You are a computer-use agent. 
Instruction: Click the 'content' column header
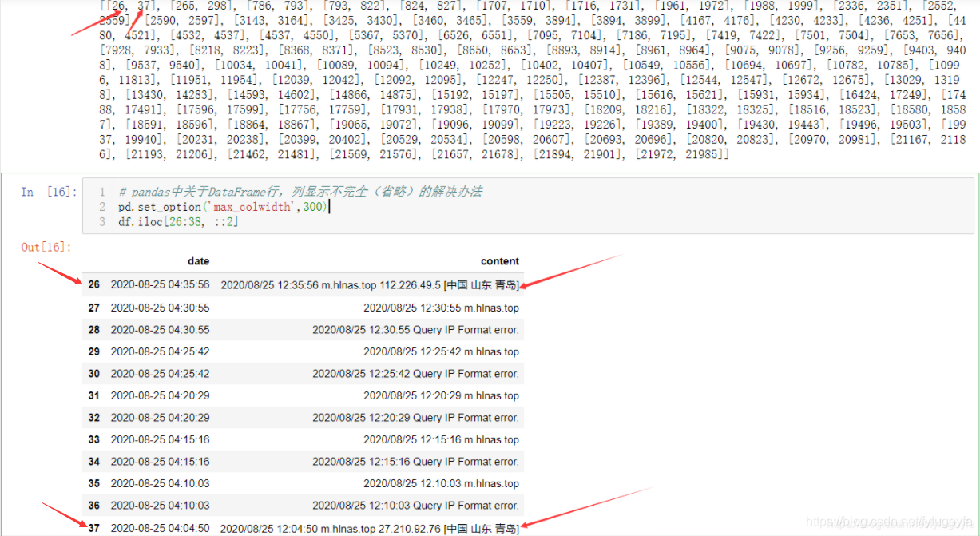click(x=500, y=261)
